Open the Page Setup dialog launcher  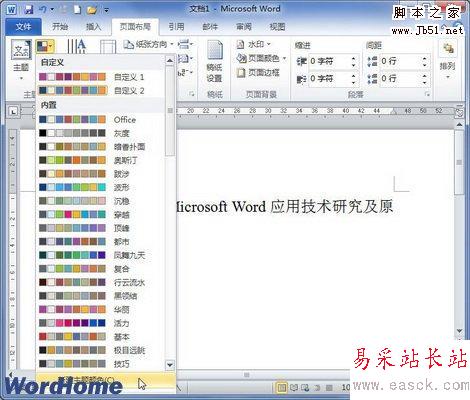[x=192, y=94]
